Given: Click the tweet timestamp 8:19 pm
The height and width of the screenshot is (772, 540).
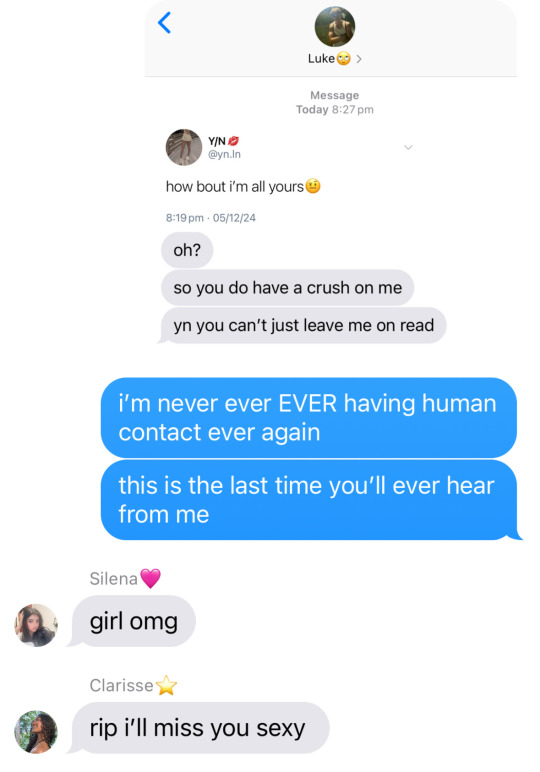Looking at the screenshot, I should point(185,218).
